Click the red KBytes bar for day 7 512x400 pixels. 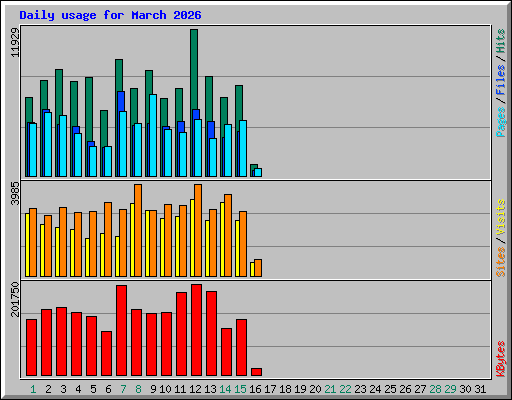click(121, 330)
